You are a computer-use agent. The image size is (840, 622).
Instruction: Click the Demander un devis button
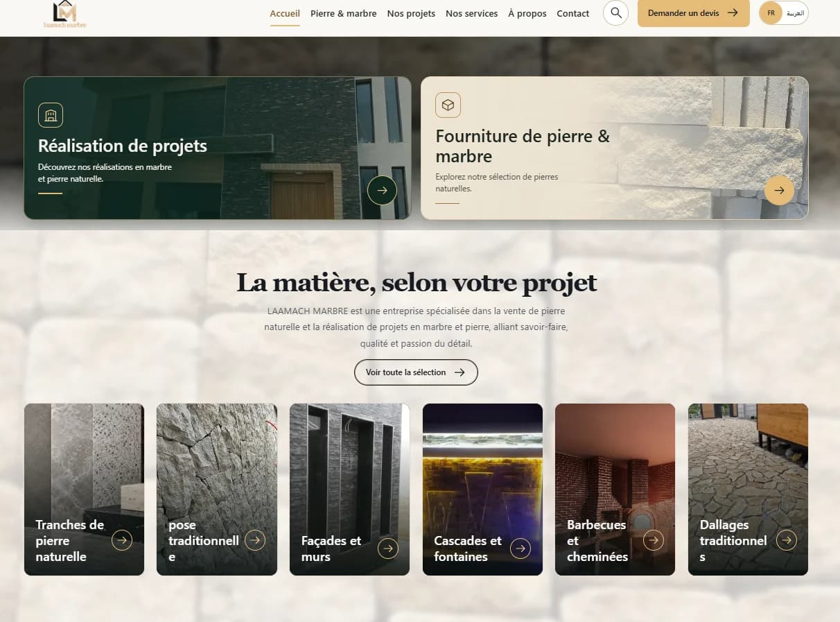tap(693, 13)
